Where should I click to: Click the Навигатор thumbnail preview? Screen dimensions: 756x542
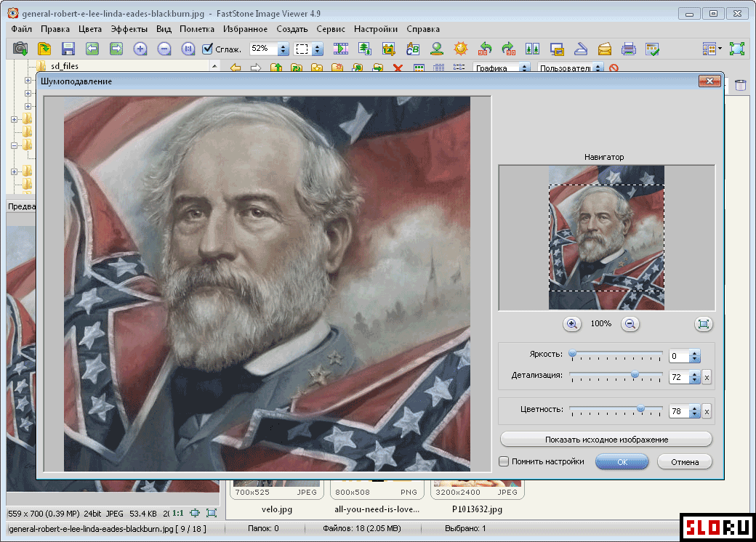click(x=606, y=238)
